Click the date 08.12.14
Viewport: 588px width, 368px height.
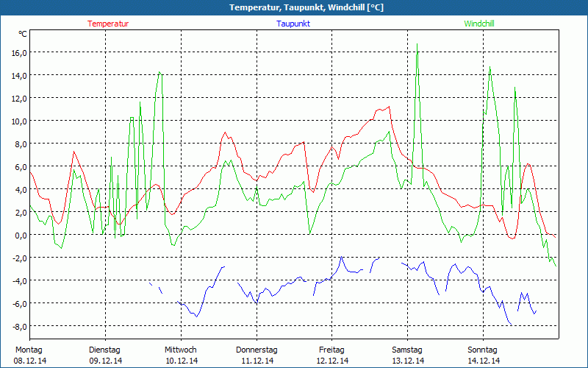[x=30, y=361]
